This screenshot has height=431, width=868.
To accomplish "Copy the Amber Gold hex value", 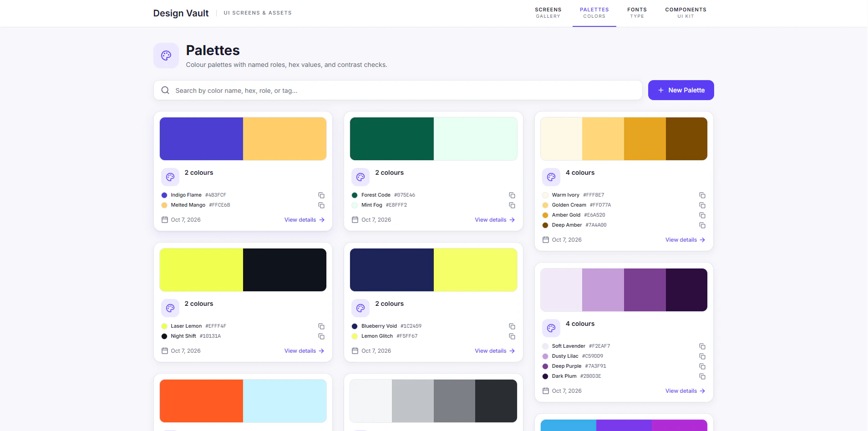I will click(702, 215).
